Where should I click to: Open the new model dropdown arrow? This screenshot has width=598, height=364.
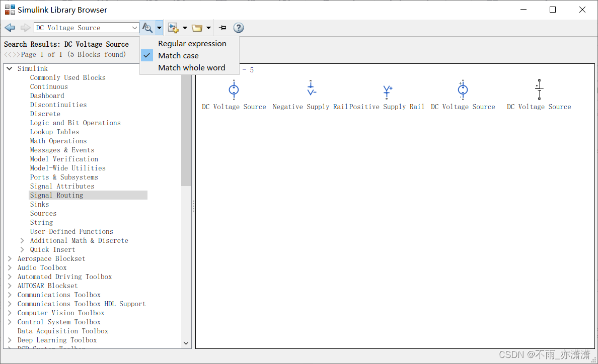pos(185,28)
